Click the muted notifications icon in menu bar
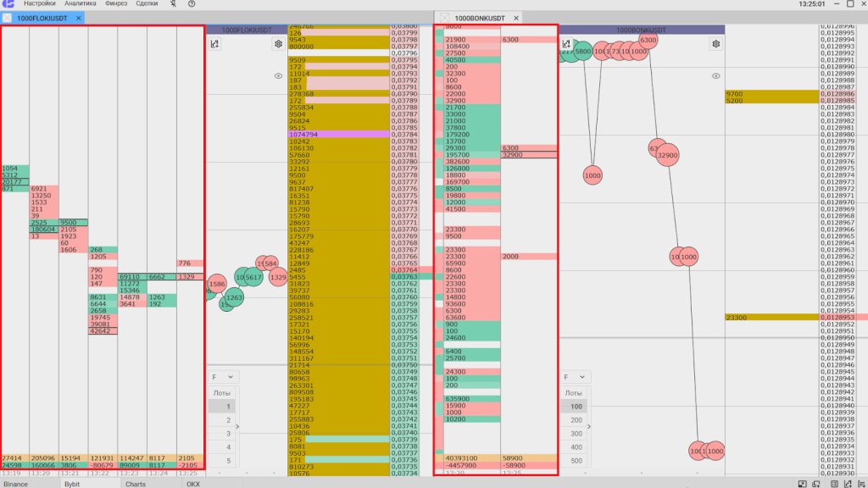Viewport: 868px width, 488px height. [x=174, y=4]
